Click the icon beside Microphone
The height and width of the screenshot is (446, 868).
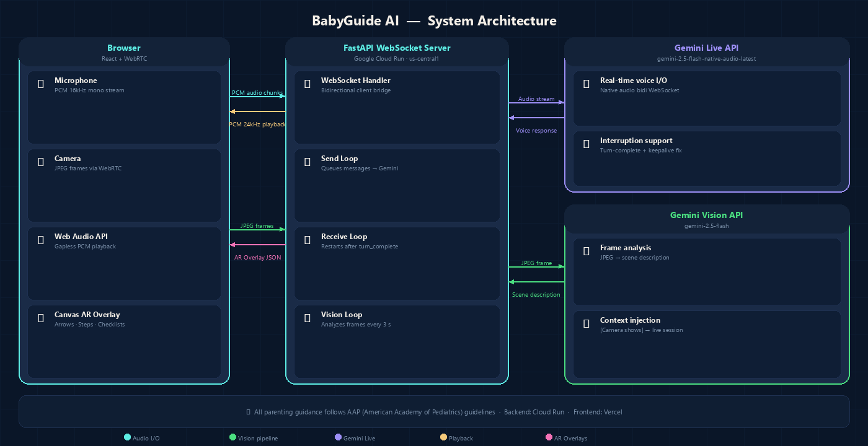41,84
